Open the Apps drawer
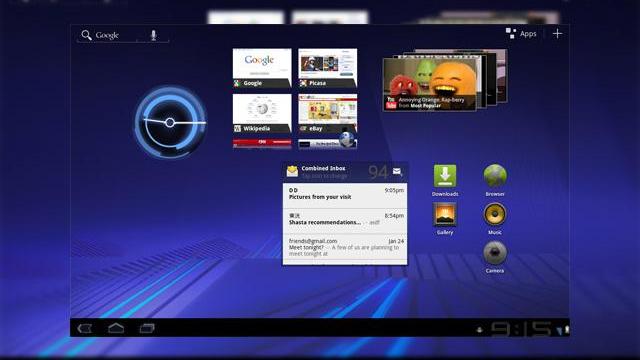The image size is (640, 360). tap(521, 34)
